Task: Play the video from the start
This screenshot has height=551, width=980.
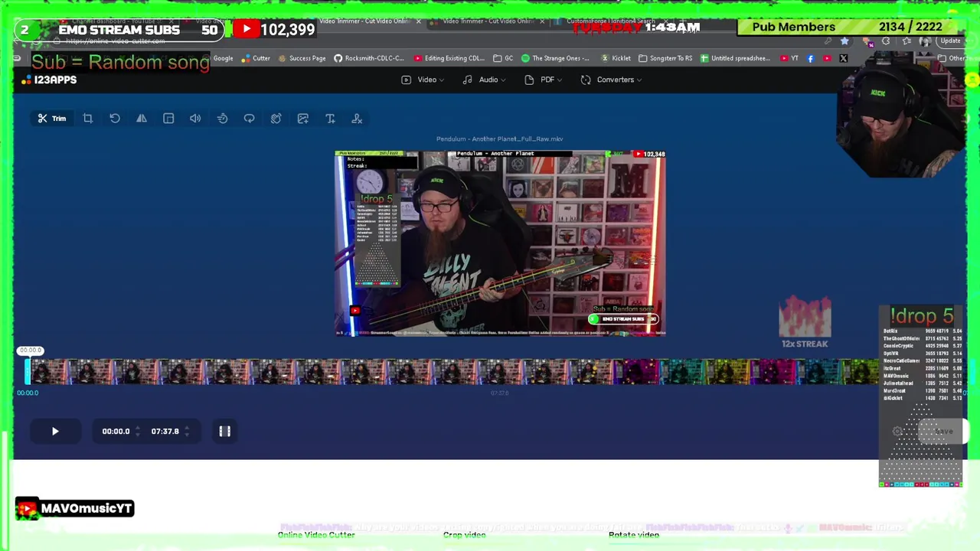Action: click(x=55, y=432)
